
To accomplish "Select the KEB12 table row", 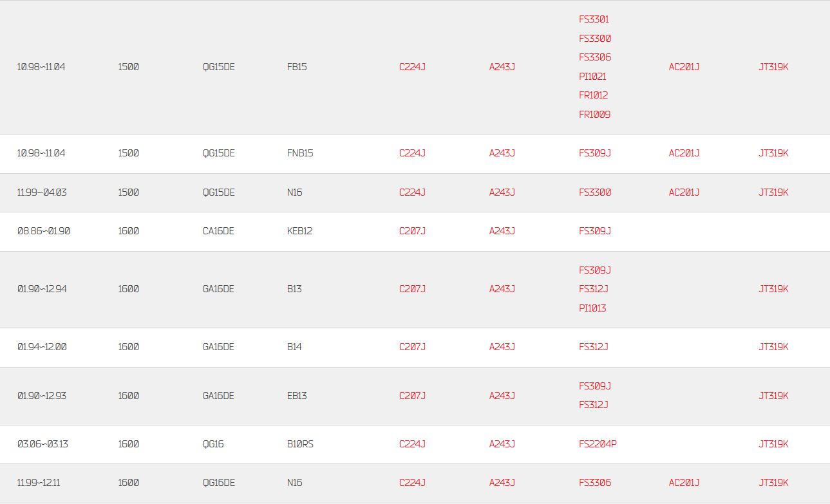I will click(415, 232).
